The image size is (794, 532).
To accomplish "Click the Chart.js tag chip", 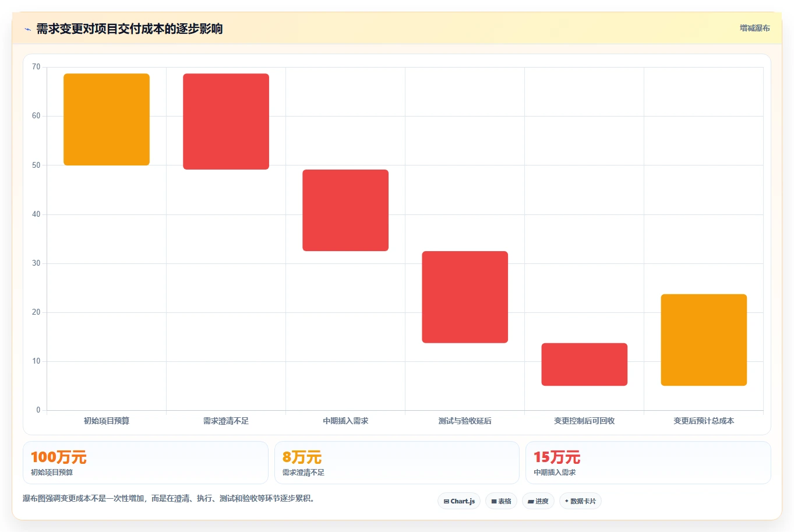I will point(459,501).
